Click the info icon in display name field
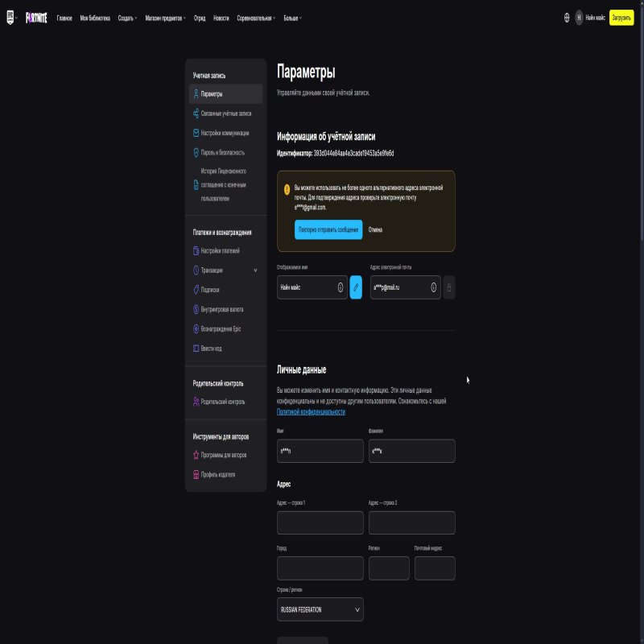Viewport: 644px width, 644px height. [340, 287]
